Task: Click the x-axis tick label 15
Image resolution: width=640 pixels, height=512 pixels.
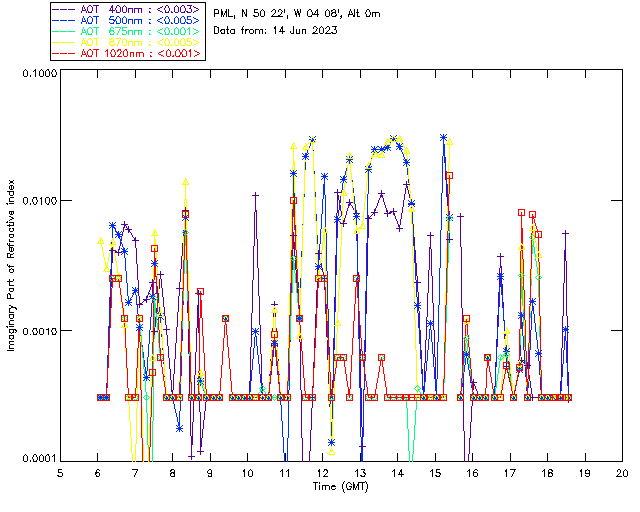Action: (435, 473)
